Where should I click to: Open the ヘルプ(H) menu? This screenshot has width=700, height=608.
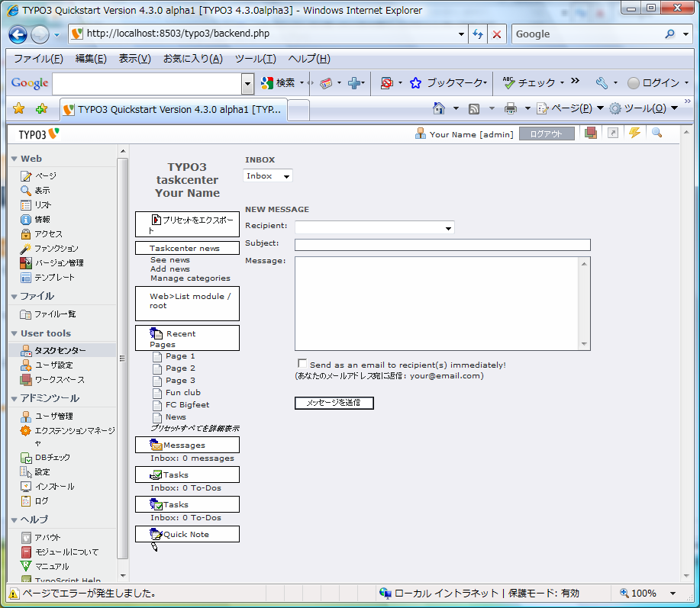pyautogui.click(x=309, y=59)
